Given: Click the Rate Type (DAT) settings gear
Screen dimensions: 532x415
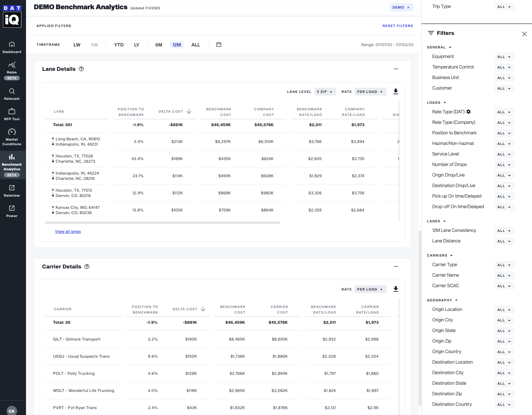Looking at the screenshot, I should tap(469, 112).
